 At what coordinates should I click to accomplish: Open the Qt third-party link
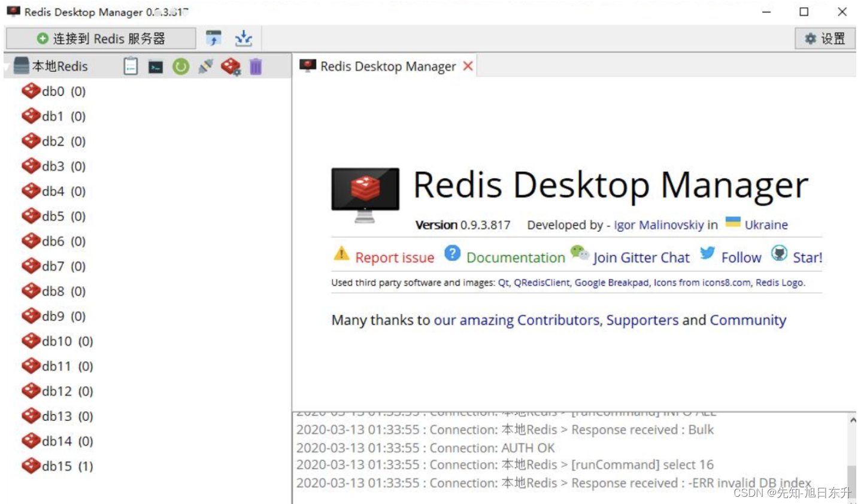[504, 283]
